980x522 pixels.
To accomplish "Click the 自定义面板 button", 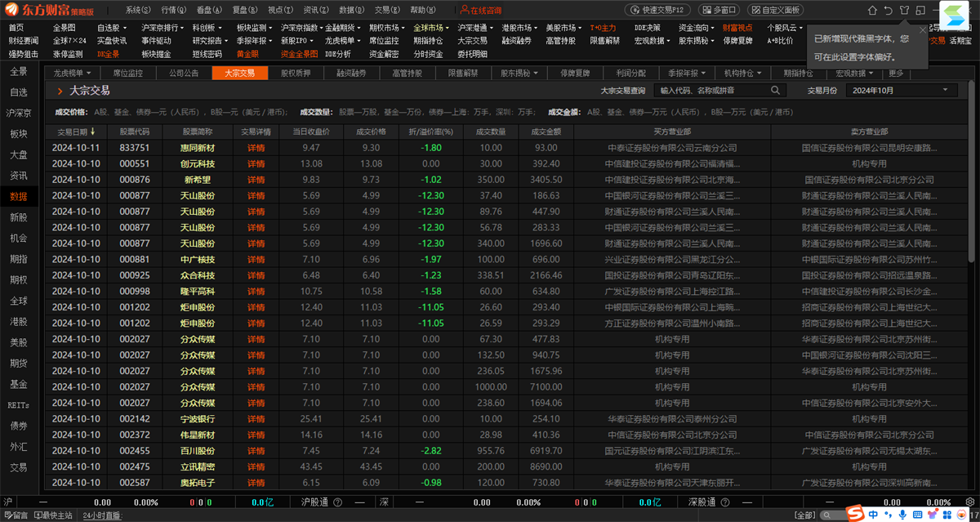I will [775, 11].
